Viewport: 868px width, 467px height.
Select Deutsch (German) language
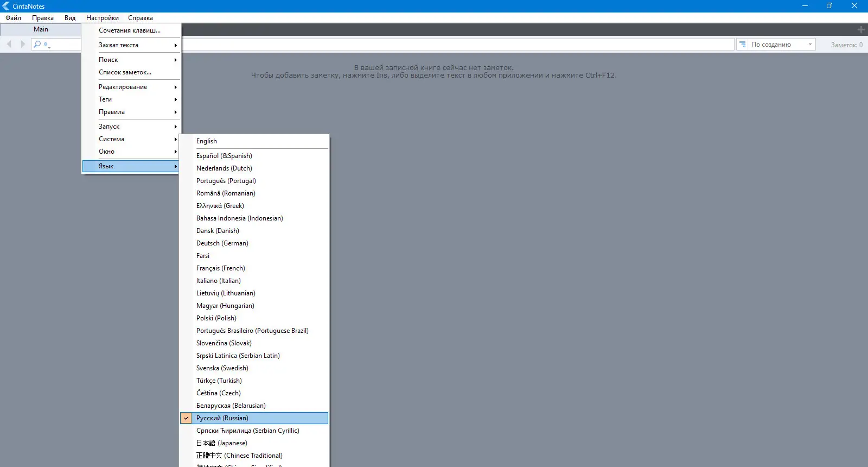(254, 243)
